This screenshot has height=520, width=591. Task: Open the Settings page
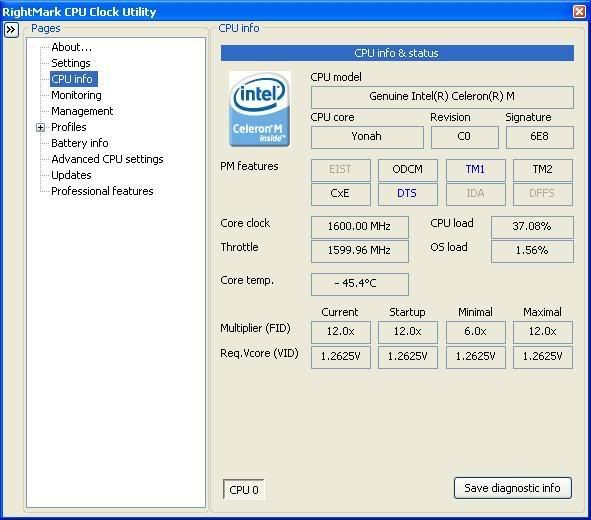71,63
